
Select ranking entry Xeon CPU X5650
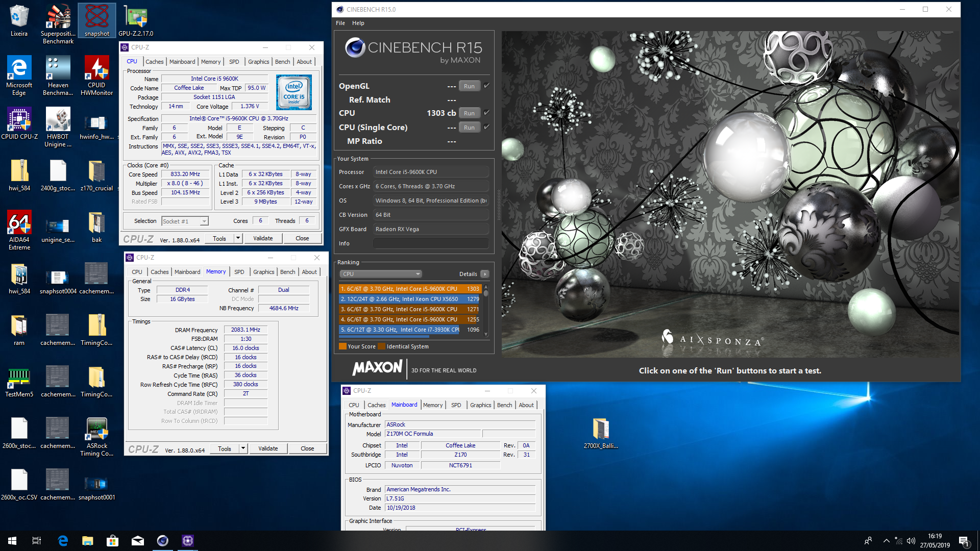click(x=410, y=299)
